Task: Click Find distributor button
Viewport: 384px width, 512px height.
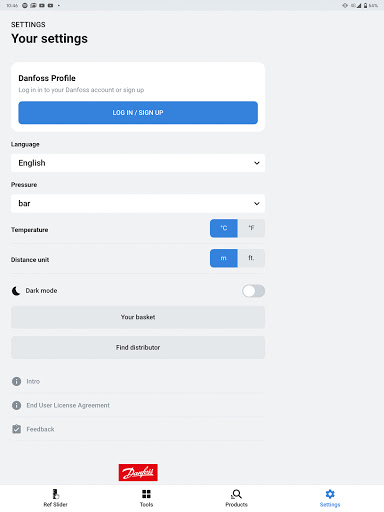Action: (138, 348)
